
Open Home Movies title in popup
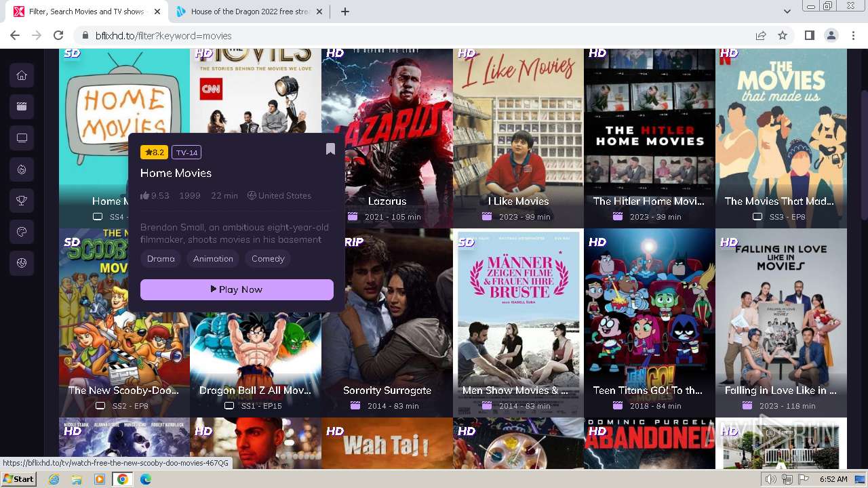click(176, 173)
